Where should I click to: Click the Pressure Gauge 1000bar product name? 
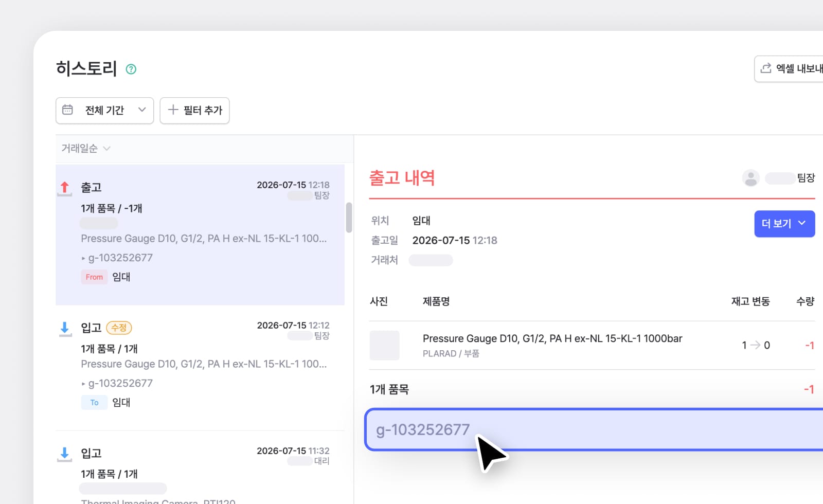click(x=552, y=338)
